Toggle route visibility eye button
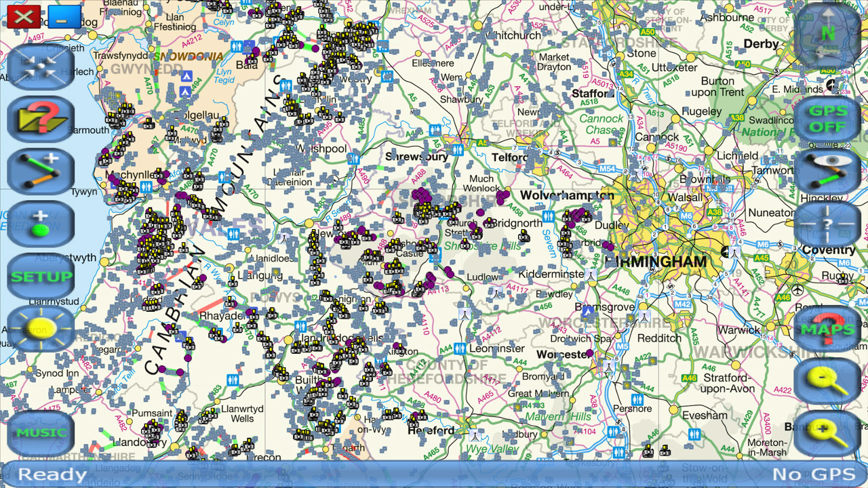Image resolution: width=868 pixels, height=488 pixels. pyautogui.click(x=827, y=171)
